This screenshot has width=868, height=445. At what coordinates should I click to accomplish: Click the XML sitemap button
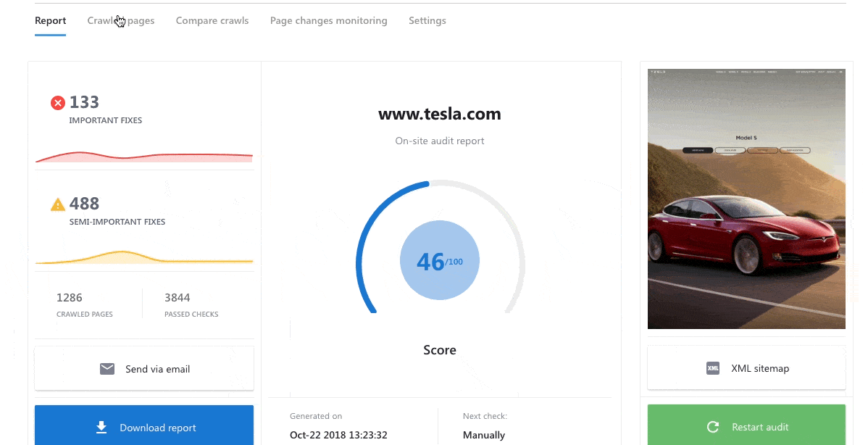[746, 368]
